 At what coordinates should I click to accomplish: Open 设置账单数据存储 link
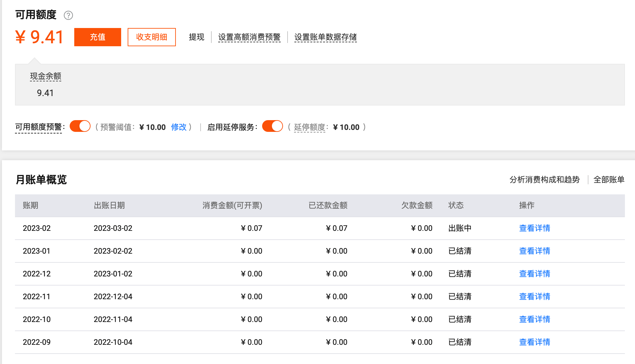pyautogui.click(x=325, y=37)
